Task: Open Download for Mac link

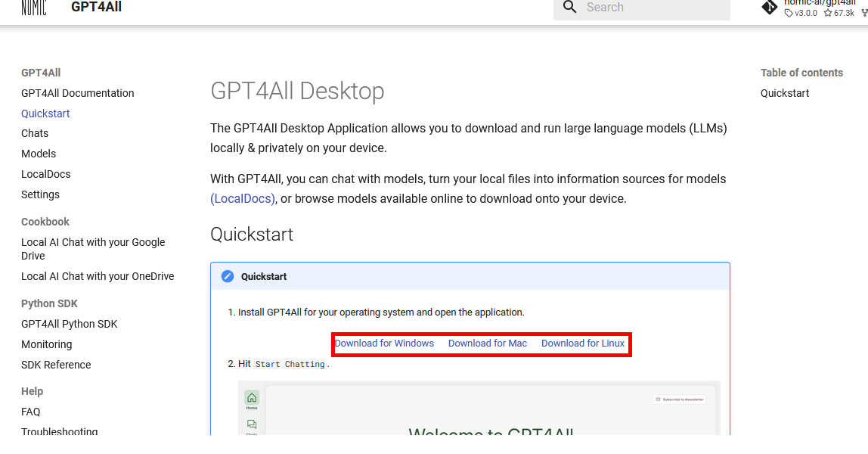Action: pyautogui.click(x=488, y=344)
